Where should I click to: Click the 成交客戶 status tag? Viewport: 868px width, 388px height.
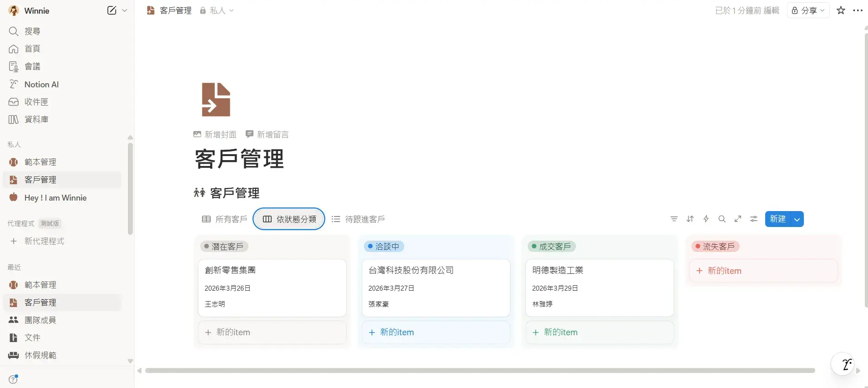[x=552, y=247]
